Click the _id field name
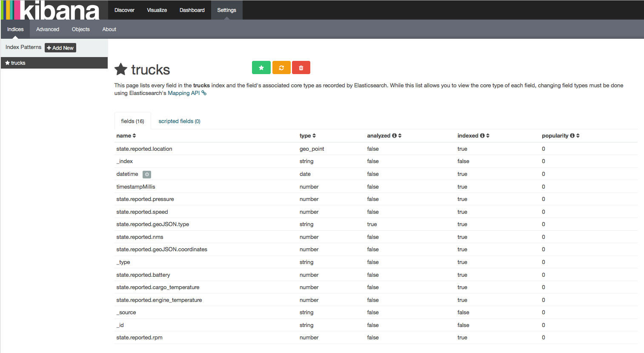This screenshot has height=353, width=644. [120, 325]
